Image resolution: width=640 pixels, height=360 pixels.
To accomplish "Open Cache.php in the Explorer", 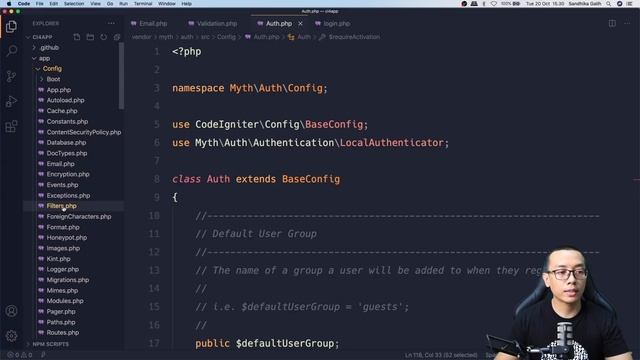I will click(x=62, y=111).
